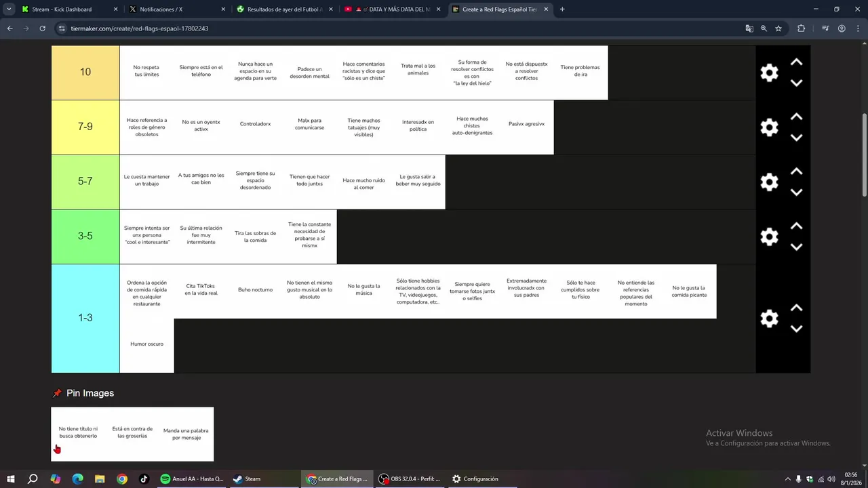Viewport: 868px width, 488px height.
Task: Open the zoom magnifier in address bar
Action: coord(764,28)
